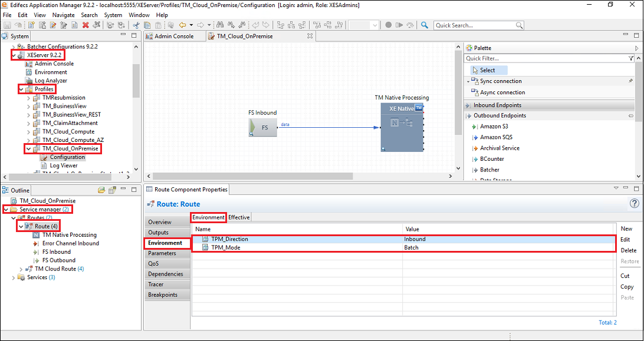
Task: Click the Delete button for variables
Action: click(x=629, y=250)
